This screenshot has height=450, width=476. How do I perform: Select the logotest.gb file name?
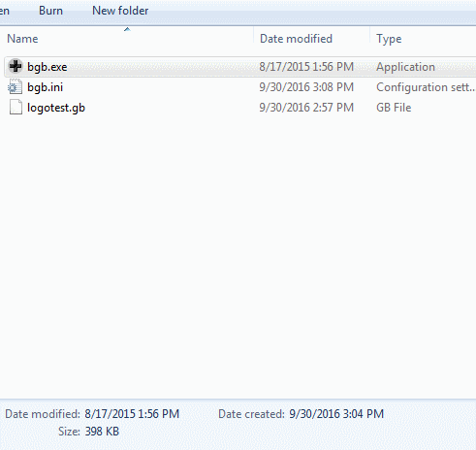56,108
